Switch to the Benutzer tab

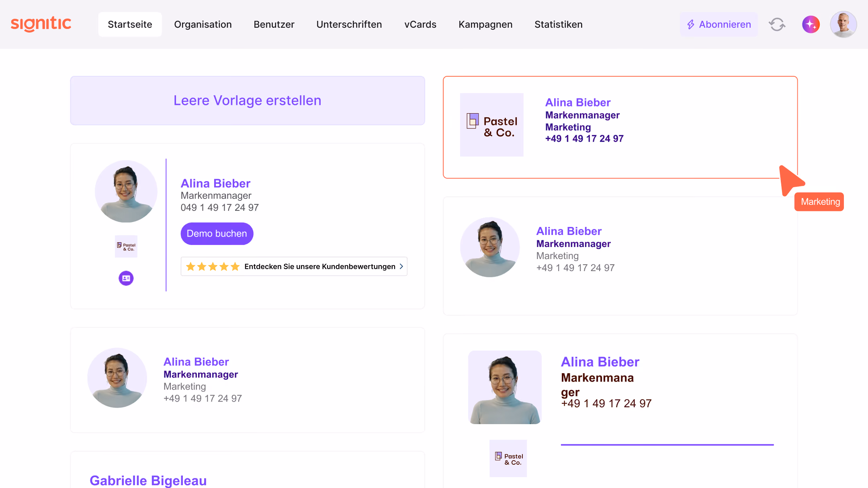pos(274,25)
